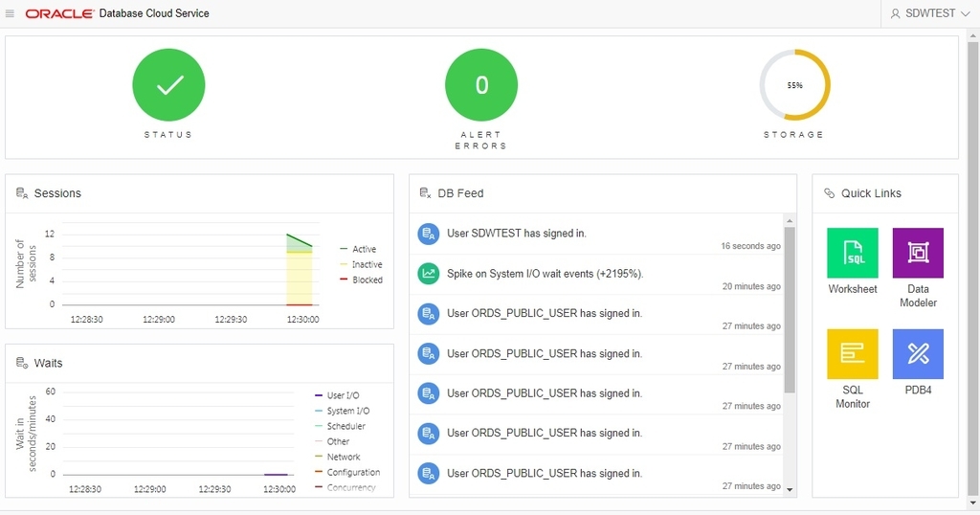The image size is (980, 515).
Task: Click the Sessions panel title
Action: point(57,193)
